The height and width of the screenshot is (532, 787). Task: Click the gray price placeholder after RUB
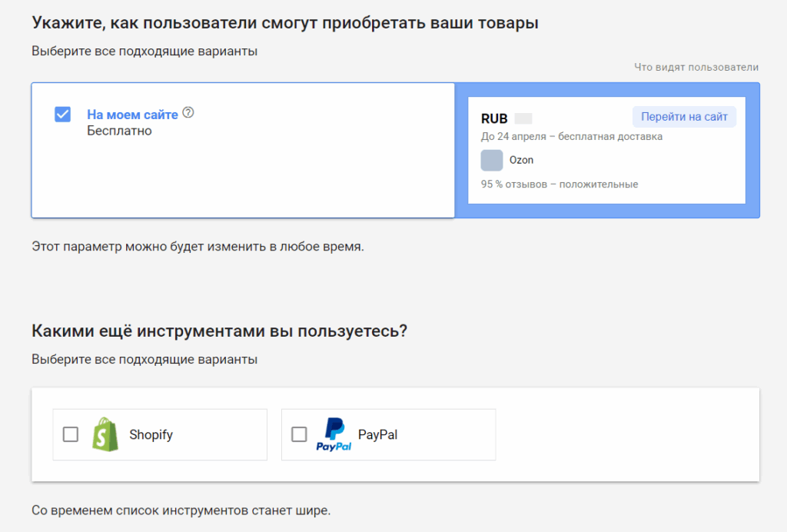pos(523,118)
